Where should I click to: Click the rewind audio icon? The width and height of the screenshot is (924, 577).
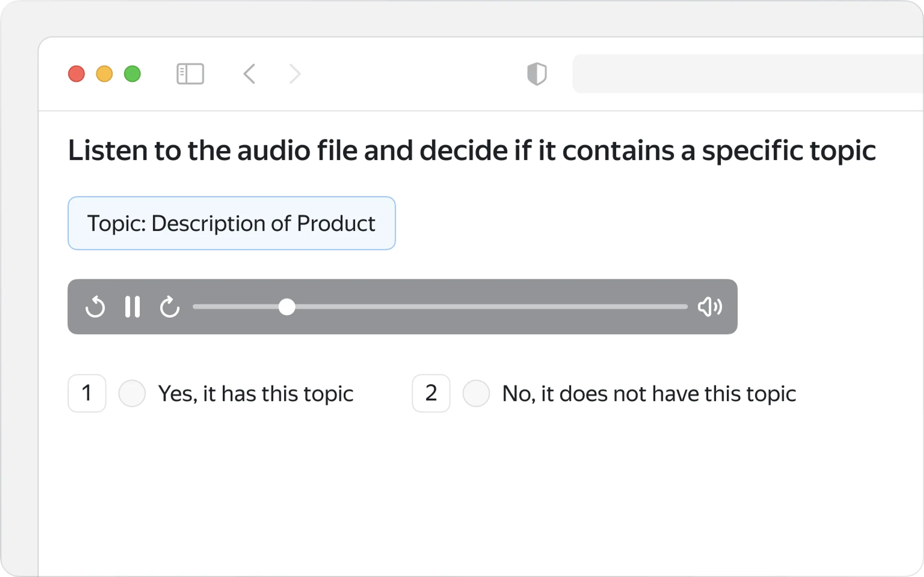tap(95, 307)
